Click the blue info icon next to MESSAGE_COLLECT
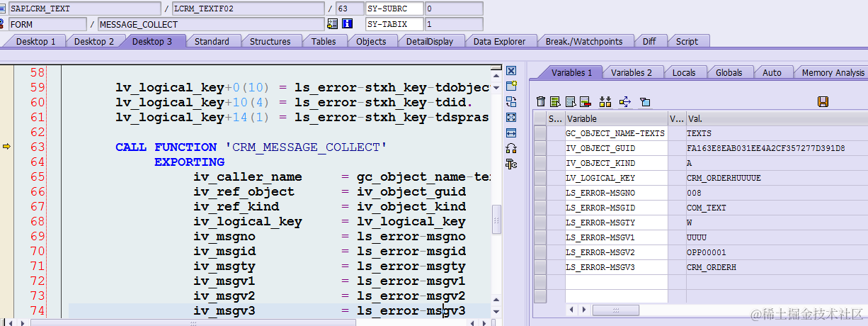The image size is (868, 326). (347, 24)
